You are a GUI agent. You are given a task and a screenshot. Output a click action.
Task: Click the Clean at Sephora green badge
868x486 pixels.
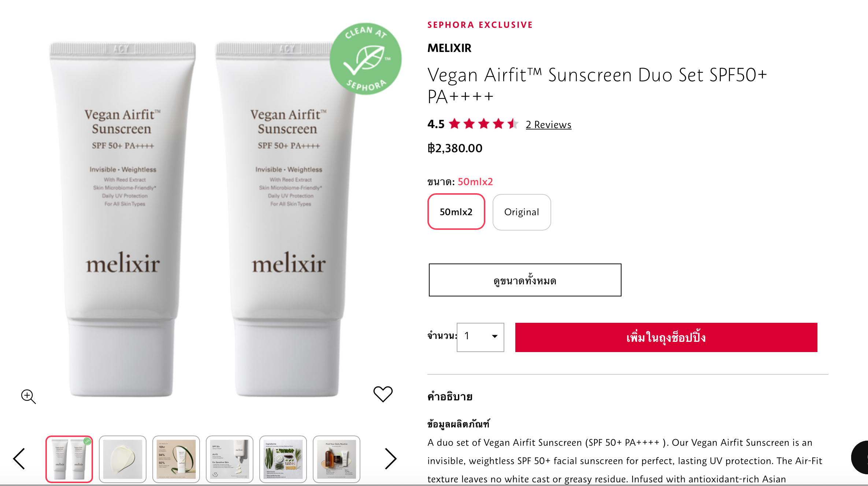(366, 59)
